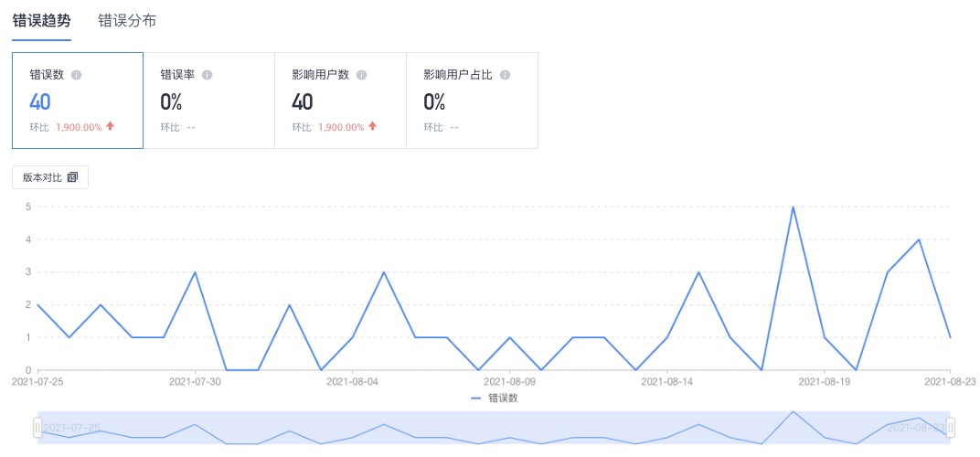Select the 影响用户数 metric card
Viewport: 980px width, 457px height.
pyautogui.click(x=341, y=101)
